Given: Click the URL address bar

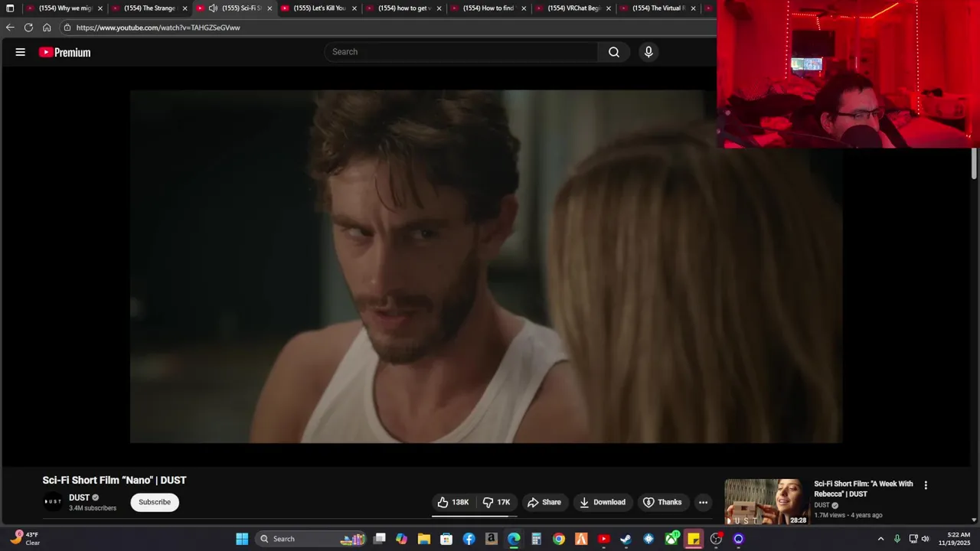Looking at the screenshot, I should [x=390, y=28].
